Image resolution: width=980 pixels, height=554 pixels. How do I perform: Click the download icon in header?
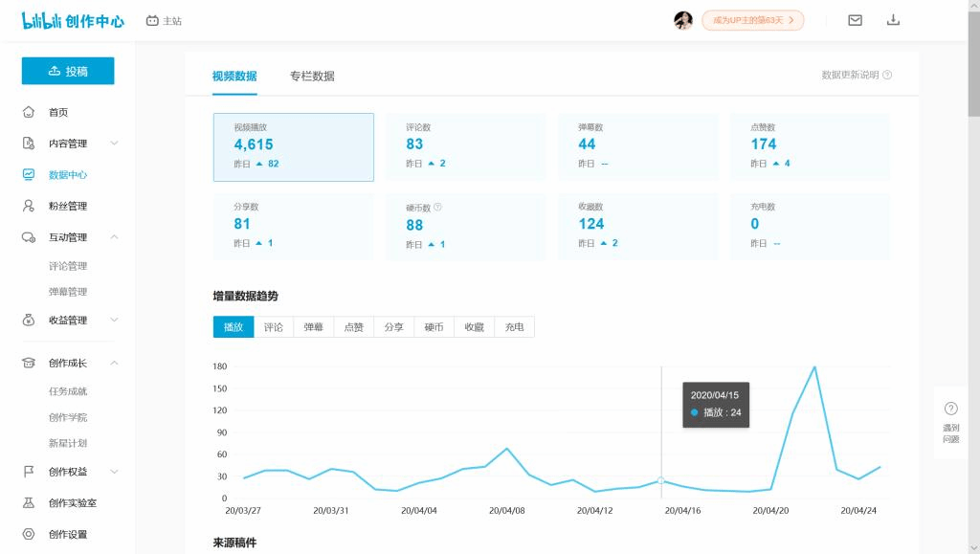coord(893,20)
